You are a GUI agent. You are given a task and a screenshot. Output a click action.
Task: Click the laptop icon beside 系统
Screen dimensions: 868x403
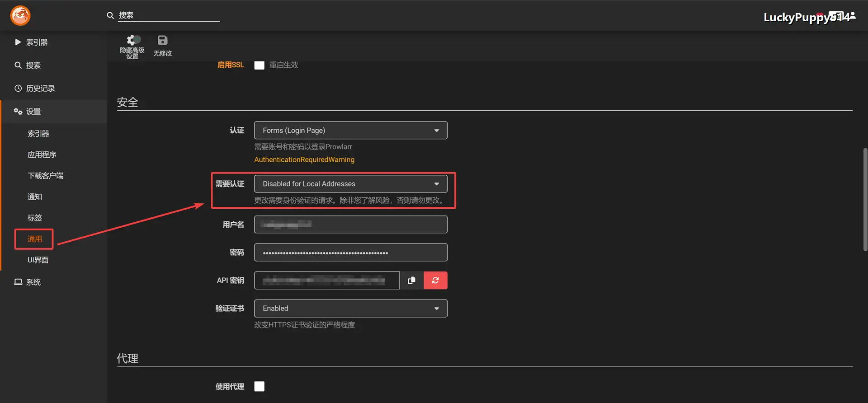click(x=18, y=282)
